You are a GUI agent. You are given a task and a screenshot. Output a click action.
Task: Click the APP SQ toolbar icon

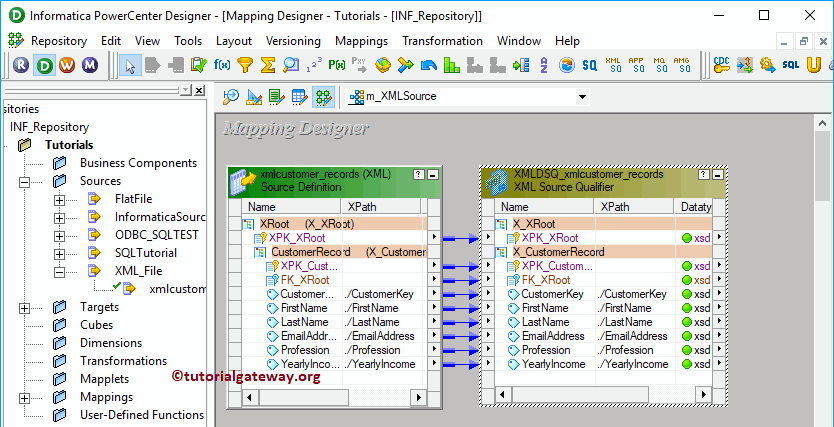tap(636, 65)
